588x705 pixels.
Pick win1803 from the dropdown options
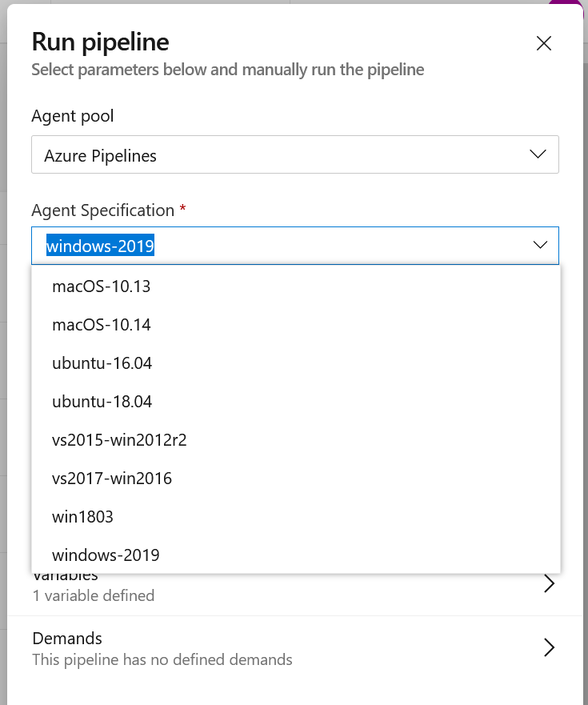pos(82,516)
